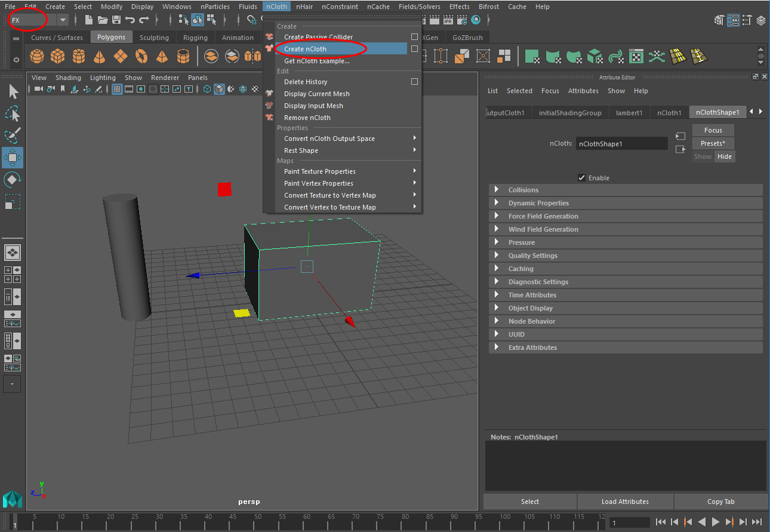Screen dimensions: 770x532
Task: Toggle select by object type icon
Action: coord(197,20)
